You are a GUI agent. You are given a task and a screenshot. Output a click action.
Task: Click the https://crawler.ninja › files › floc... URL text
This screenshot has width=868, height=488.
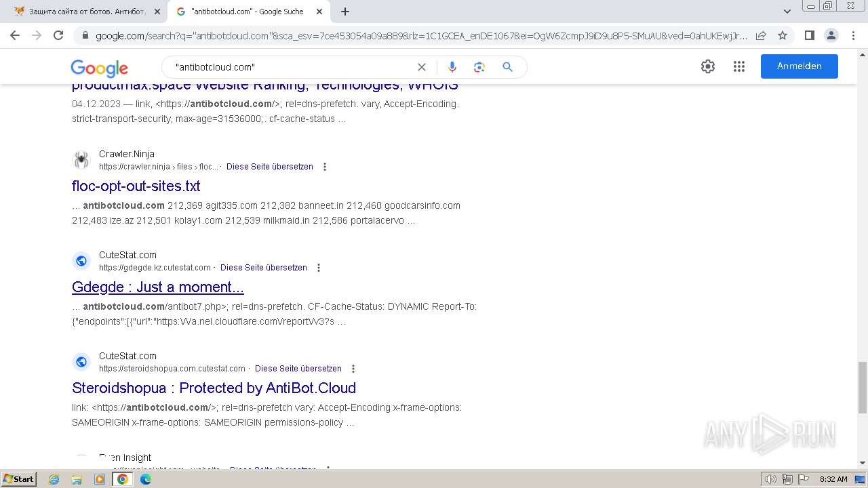(159, 167)
